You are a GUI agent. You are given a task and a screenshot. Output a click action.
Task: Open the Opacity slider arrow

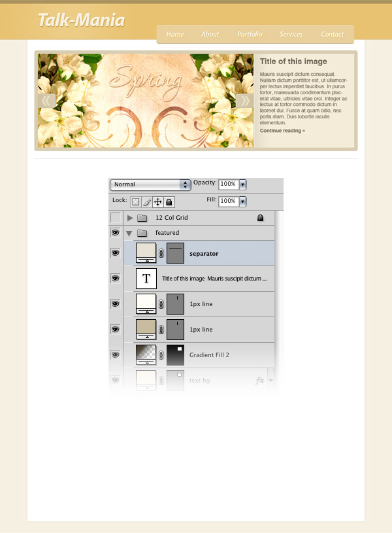tap(242, 184)
